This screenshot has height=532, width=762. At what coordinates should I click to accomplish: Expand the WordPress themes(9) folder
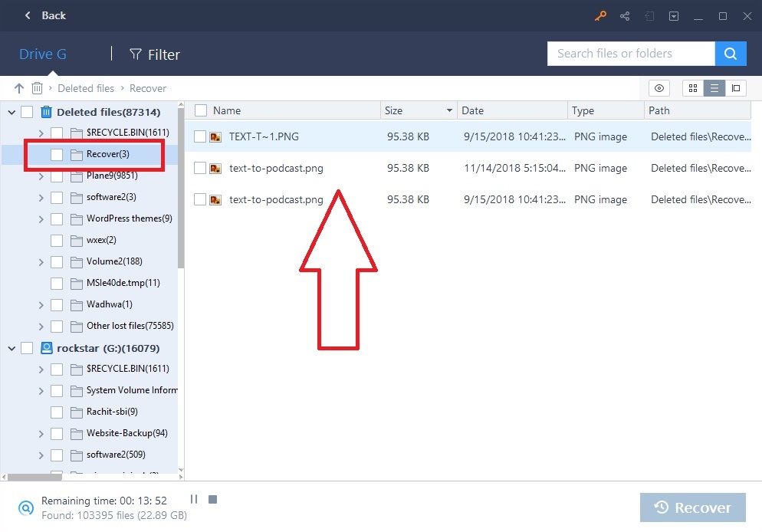[x=41, y=219]
